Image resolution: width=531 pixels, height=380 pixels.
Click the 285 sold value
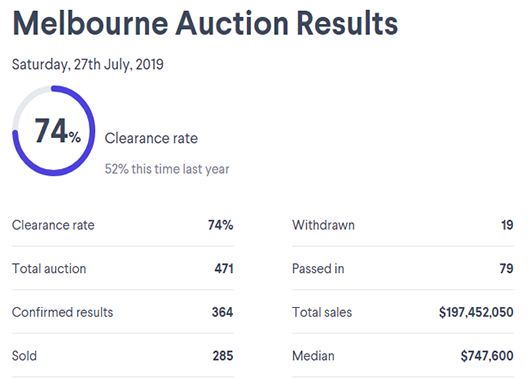click(x=223, y=356)
